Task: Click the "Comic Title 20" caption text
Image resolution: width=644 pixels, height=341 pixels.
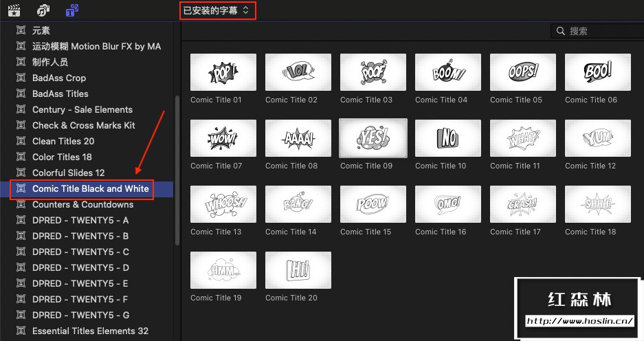Action: 291,298
